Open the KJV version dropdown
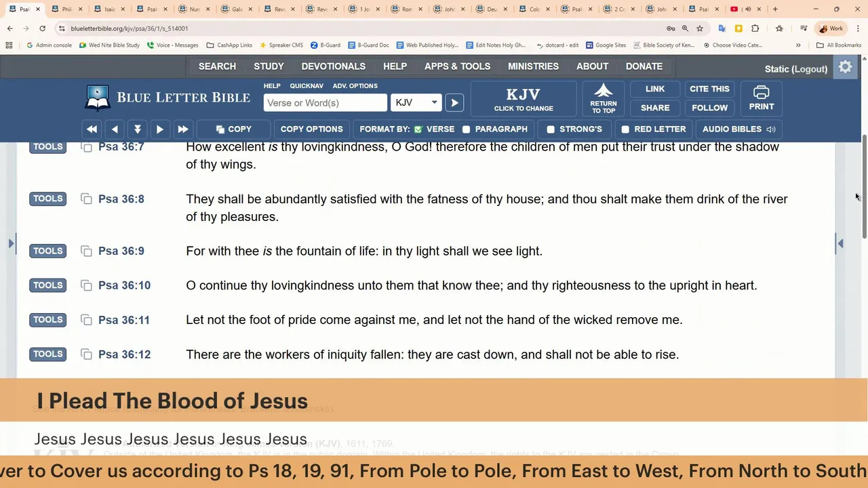 pos(416,102)
